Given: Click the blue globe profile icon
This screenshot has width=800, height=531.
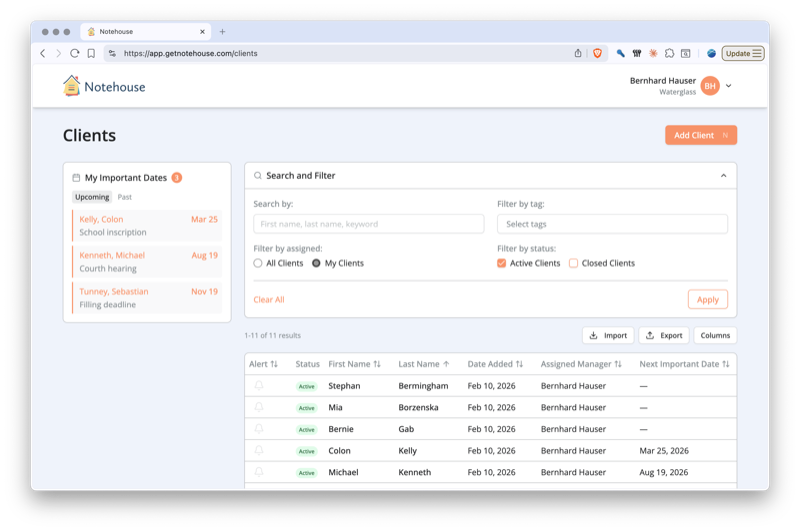Looking at the screenshot, I should coord(711,53).
